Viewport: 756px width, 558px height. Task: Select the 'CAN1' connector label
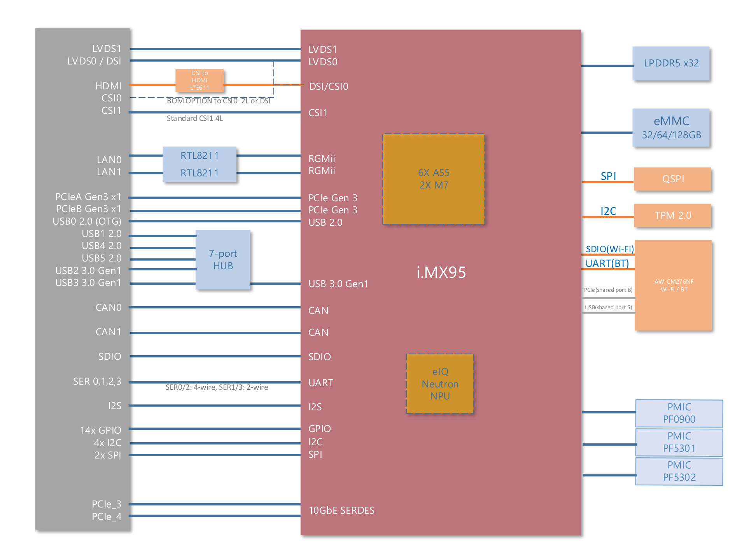coord(108,332)
